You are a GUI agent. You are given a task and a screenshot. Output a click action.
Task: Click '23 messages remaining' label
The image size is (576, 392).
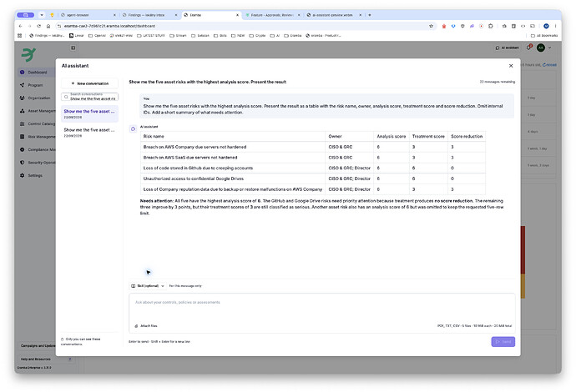tap(497, 82)
